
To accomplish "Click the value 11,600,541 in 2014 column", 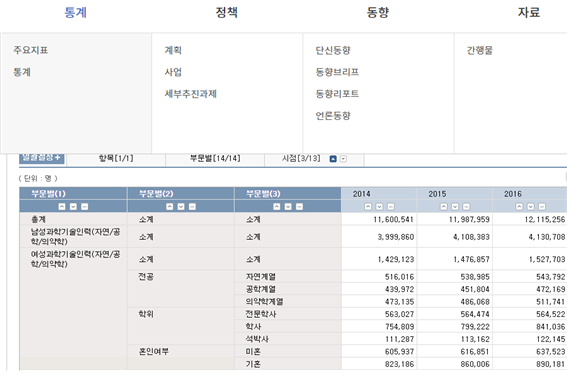I will pyautogui.click(x=393, y=219).
